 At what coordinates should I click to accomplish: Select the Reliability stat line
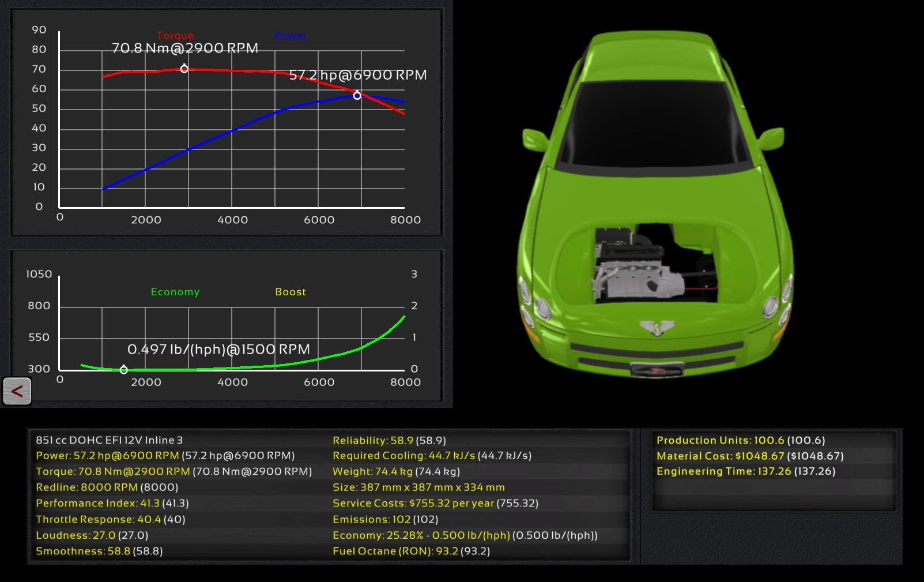pyautogui.click(x=389, y=441)
